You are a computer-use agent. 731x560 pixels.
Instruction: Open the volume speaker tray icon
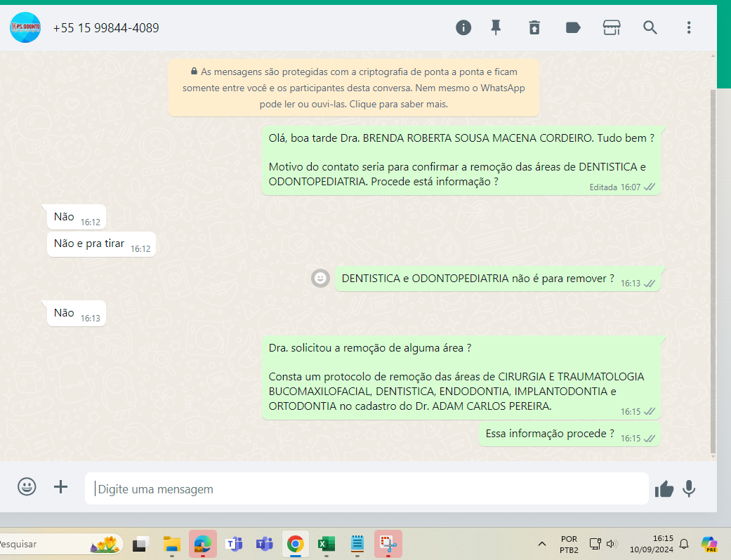point(612,544)
